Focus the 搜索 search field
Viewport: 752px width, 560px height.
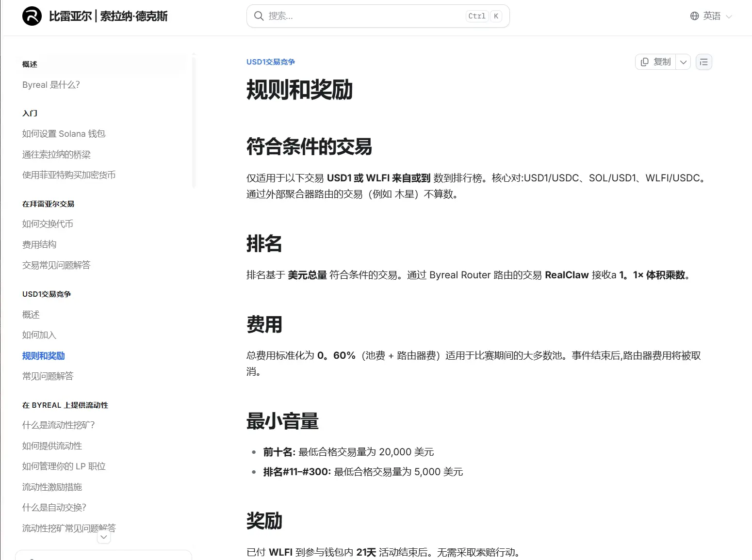click(378, 16)
